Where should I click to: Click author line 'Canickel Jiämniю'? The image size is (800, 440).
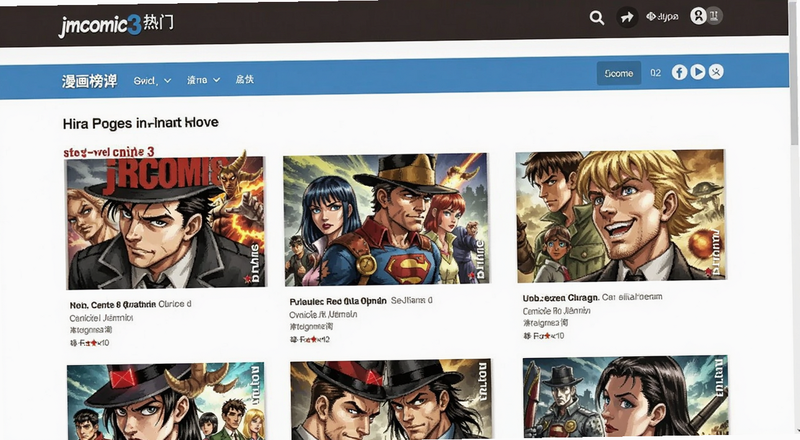point(101,318)
